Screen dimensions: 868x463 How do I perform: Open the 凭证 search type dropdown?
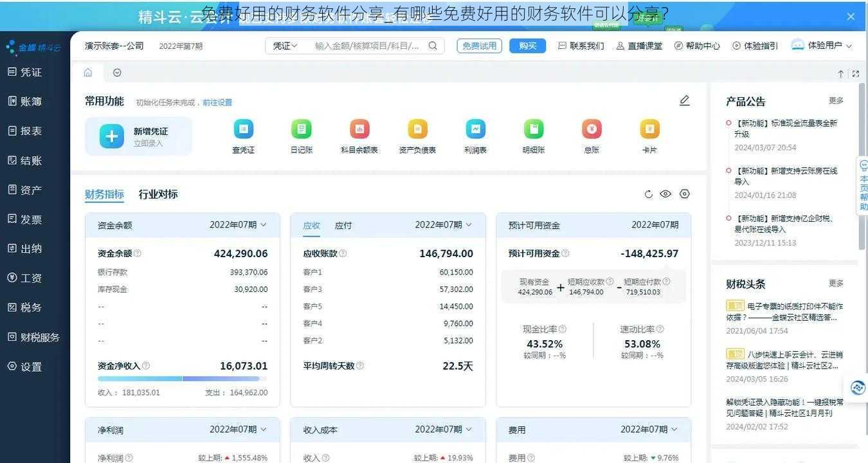pyautogui.click(x=285, y=46)
